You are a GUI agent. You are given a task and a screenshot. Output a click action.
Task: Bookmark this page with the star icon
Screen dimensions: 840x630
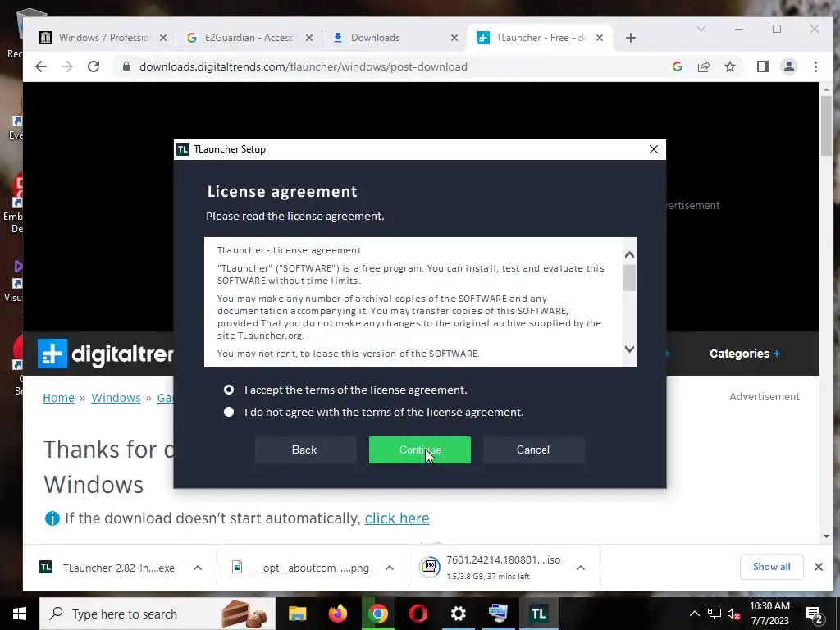pyautogui.click(x=730, y=66)
